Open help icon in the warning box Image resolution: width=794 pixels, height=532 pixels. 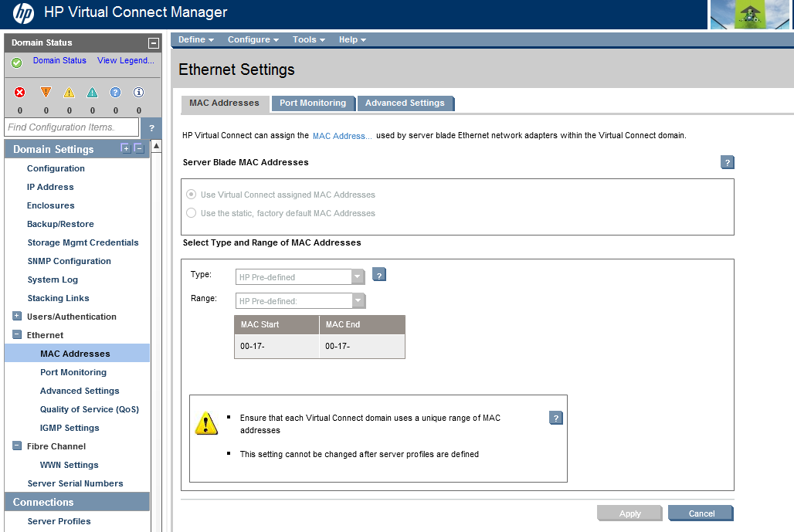555,418
